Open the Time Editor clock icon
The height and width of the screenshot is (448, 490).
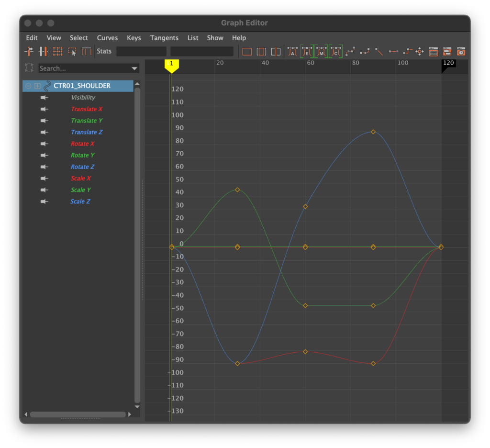tap(461, 51)
